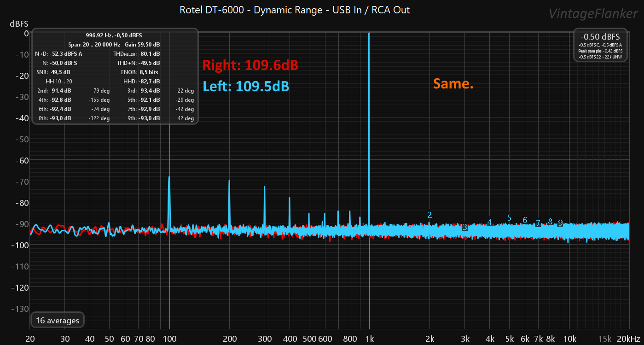Click the 'SNR: 49,5 dB' reading

53,72
